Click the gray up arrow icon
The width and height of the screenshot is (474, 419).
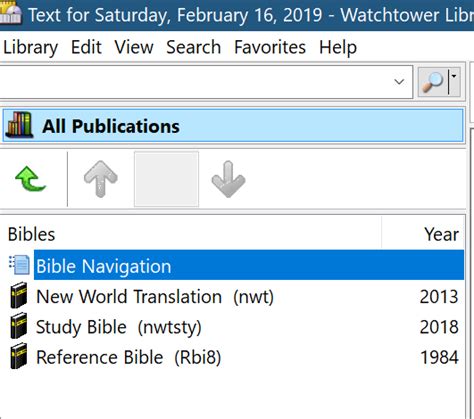point(100,179)
